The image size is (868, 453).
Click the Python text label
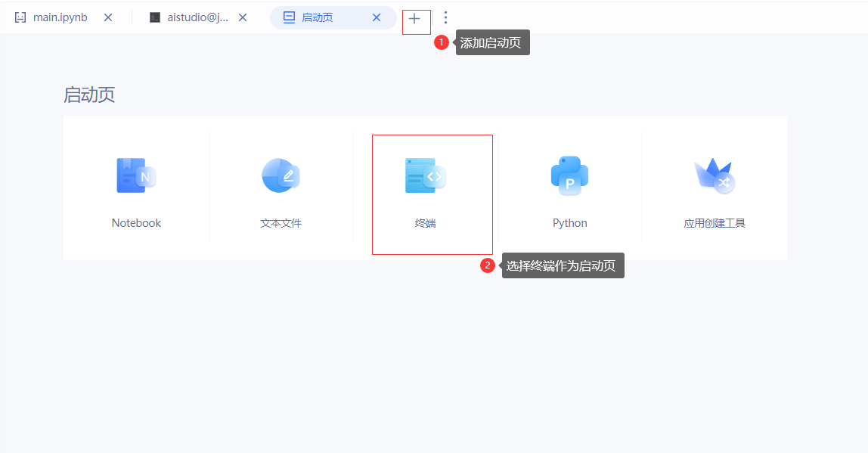[x=569, y=223]
